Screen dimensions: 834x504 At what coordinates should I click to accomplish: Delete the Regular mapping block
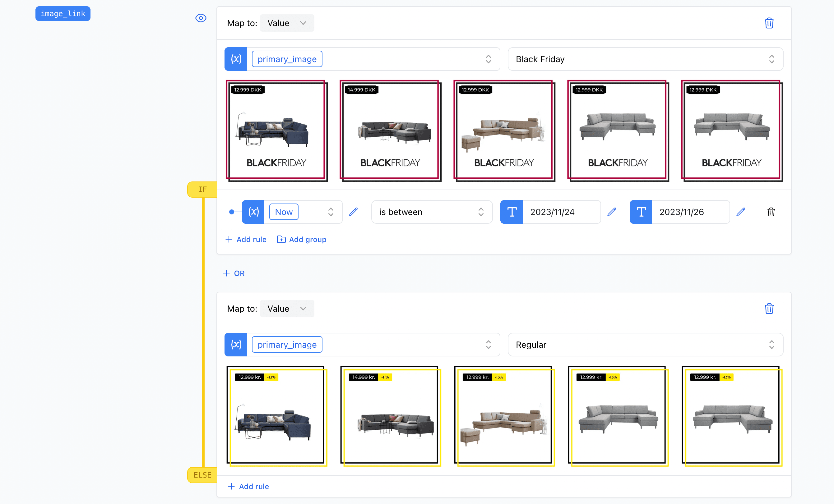(x=769, y=309)
